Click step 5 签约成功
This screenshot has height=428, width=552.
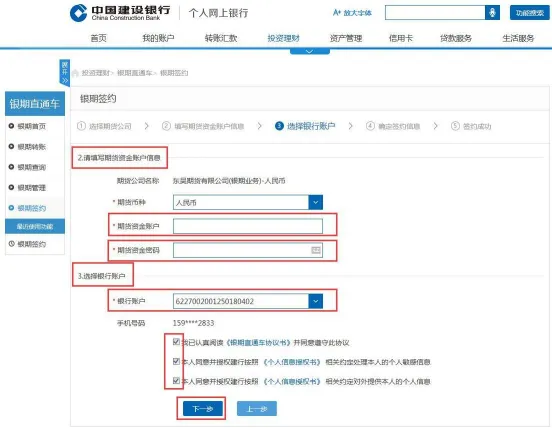pos(471,126)
